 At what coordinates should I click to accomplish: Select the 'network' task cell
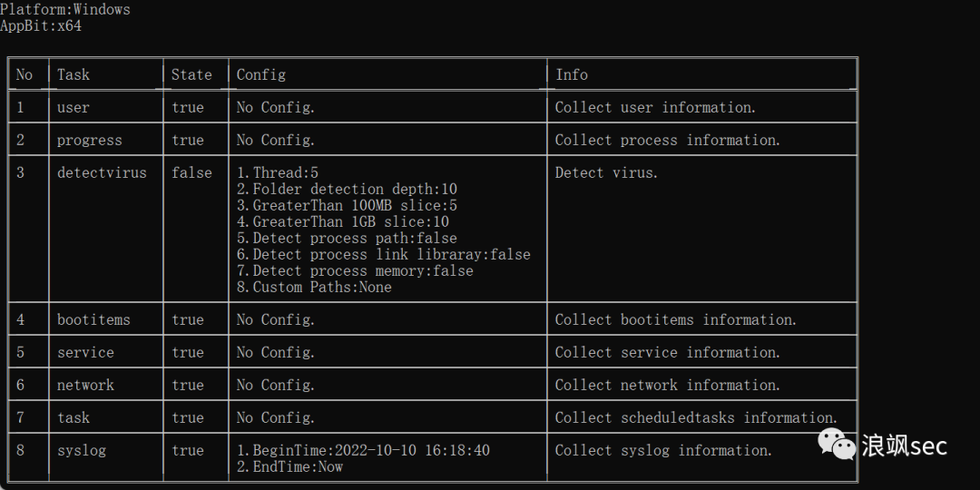[x=85, y=385]
